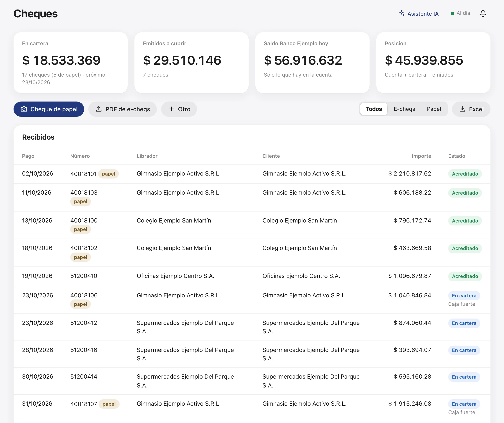This screenshot has width=504, height=423.
Task: Click the Otro button
Action: pyautogui.click(x=179, y=109)
